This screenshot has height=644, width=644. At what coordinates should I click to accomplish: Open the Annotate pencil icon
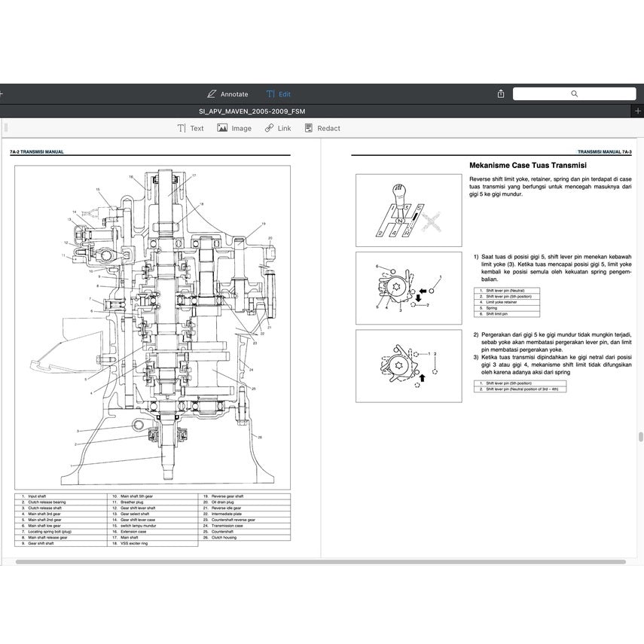coord(211,93)
